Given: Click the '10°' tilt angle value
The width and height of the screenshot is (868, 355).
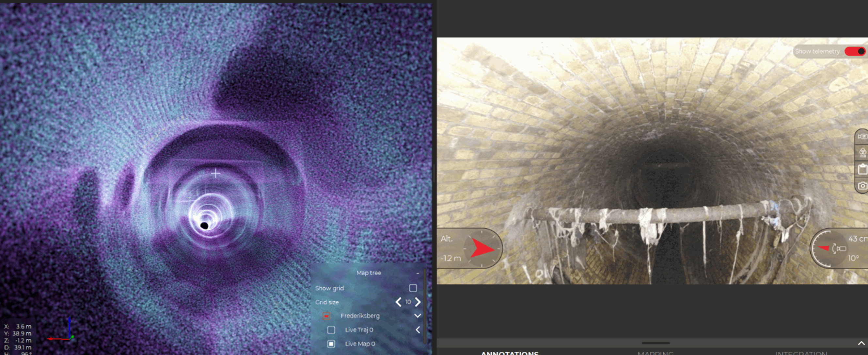Looking at the screenshot, I should click(x=854, y=258).
